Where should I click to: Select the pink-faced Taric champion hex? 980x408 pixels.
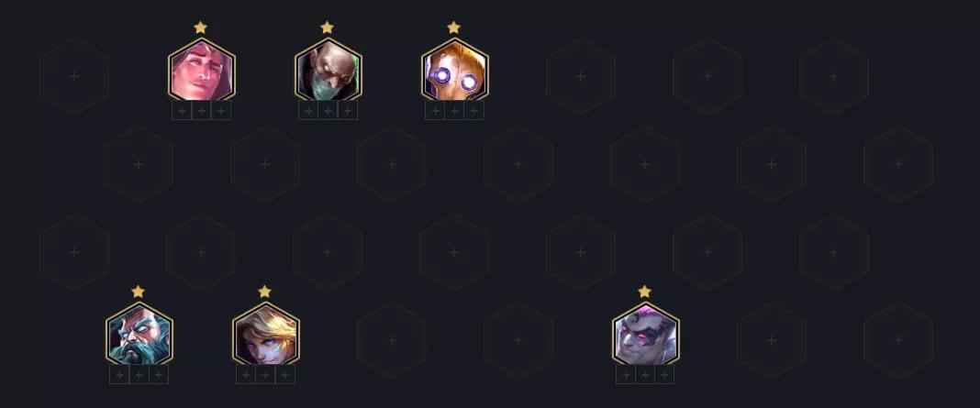pyautogui.click(x=201, y=70)
